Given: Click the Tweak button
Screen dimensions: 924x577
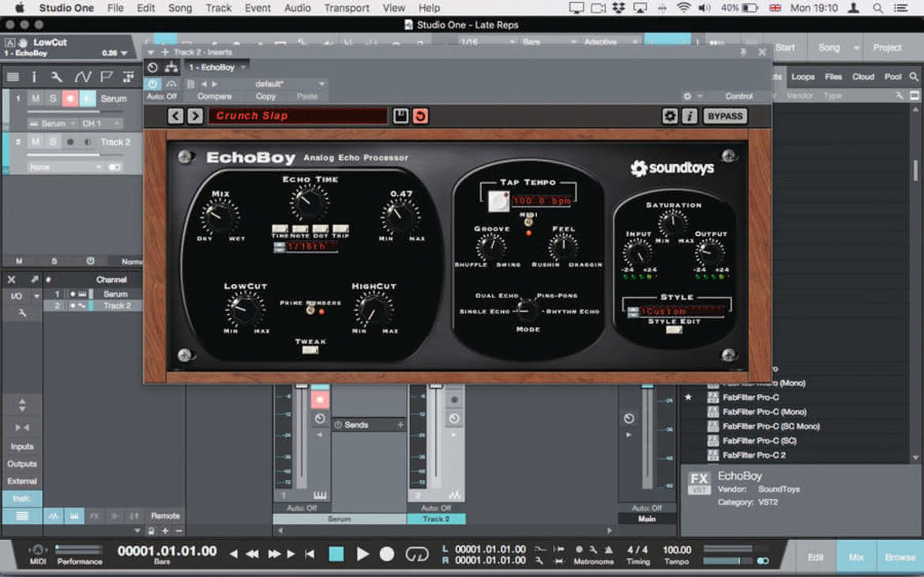Looking at the screenshot, I should coord(310,350).
